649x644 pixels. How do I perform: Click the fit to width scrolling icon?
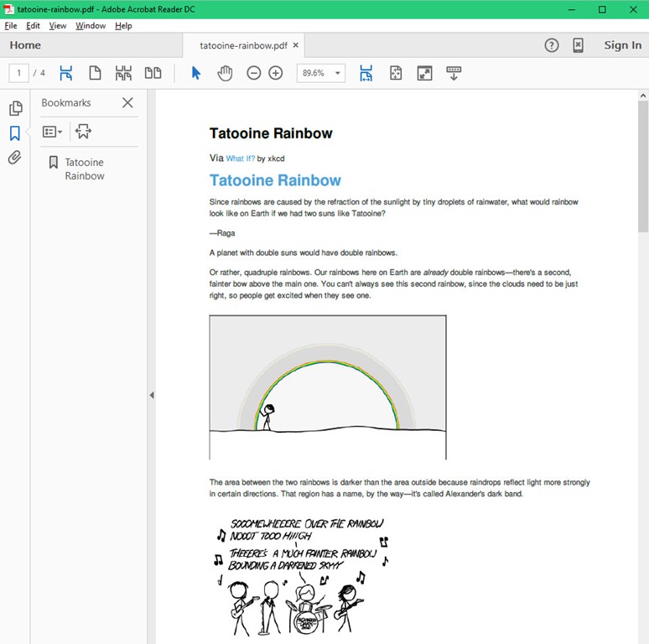click(366, 73)
